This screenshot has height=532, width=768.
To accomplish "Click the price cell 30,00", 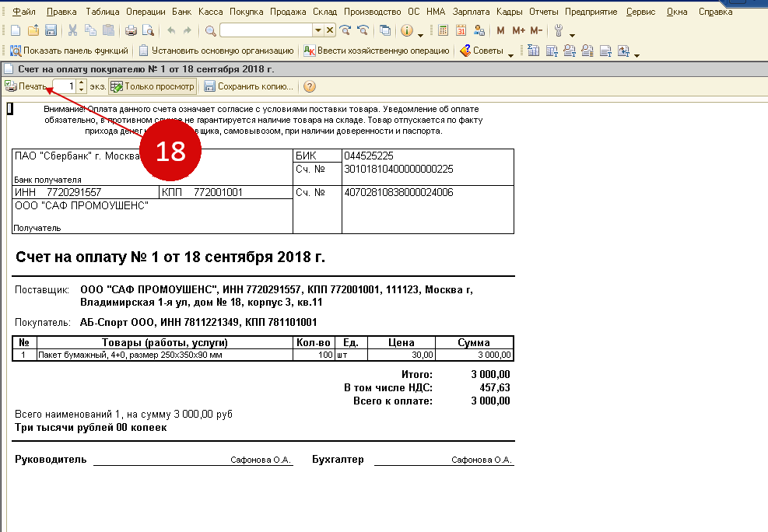I will point(402,355).
